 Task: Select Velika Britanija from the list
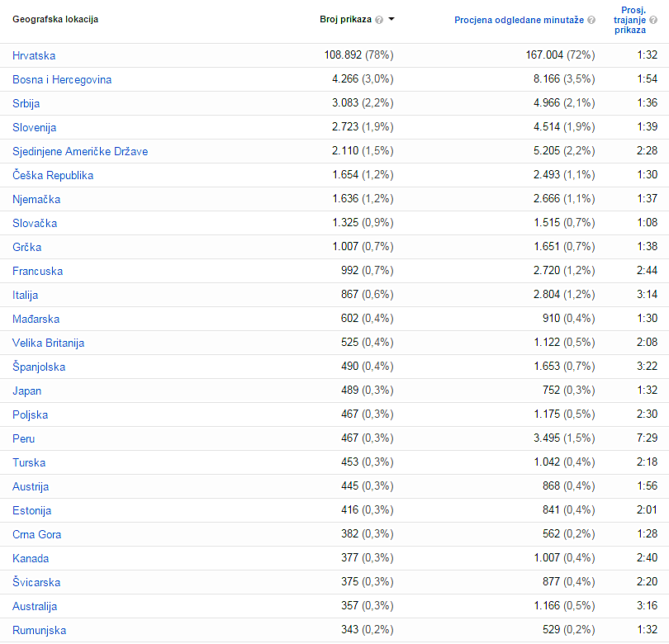[x=48, y=343]
